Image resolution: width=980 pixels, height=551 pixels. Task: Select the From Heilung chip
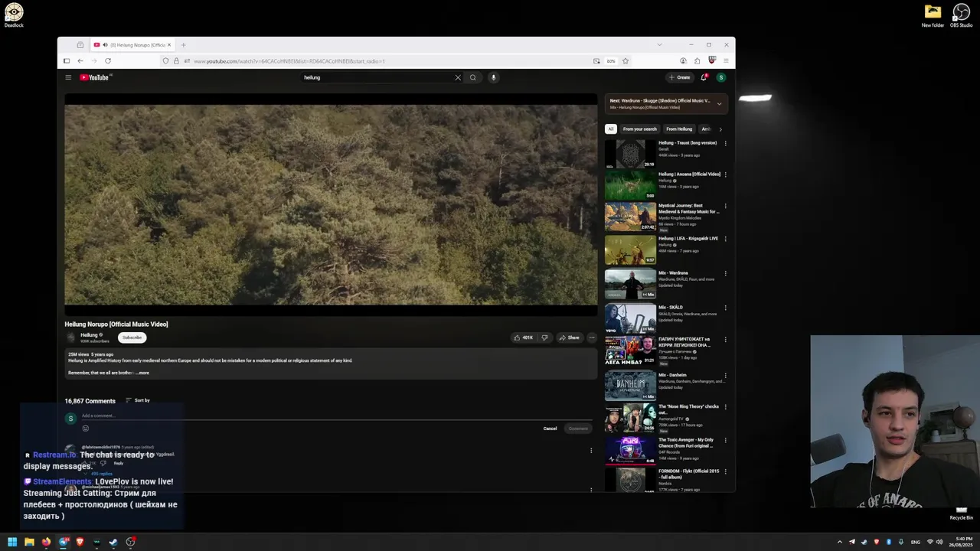pos(679,129)
